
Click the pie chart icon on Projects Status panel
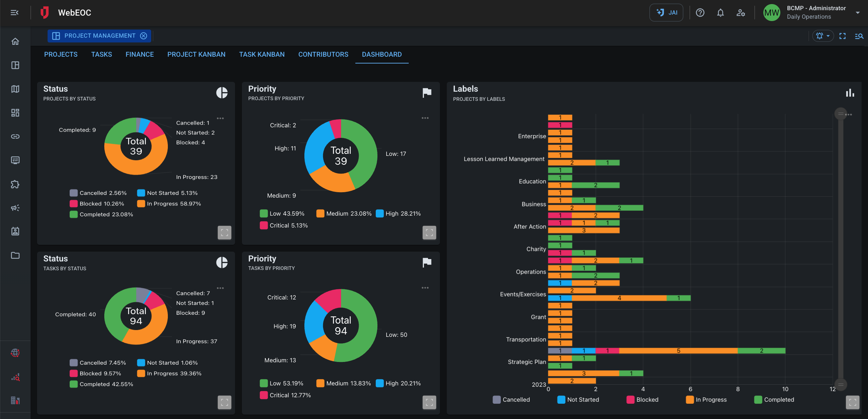[x=222, y=93]
